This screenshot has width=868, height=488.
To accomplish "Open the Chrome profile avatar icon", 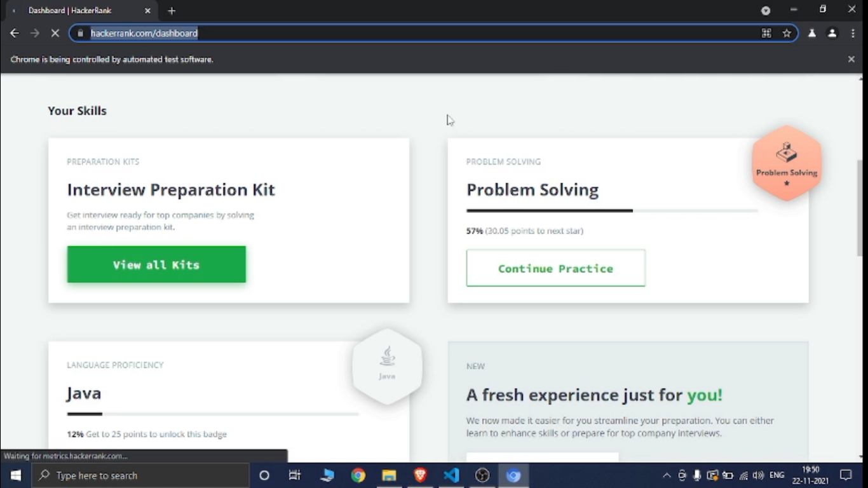I will 832,33.
